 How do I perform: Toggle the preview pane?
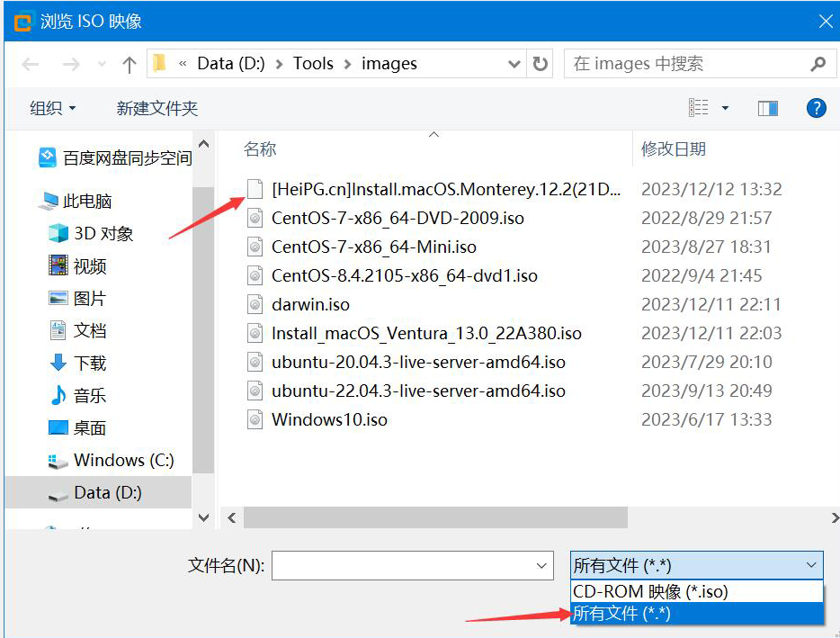click(768, 108)
